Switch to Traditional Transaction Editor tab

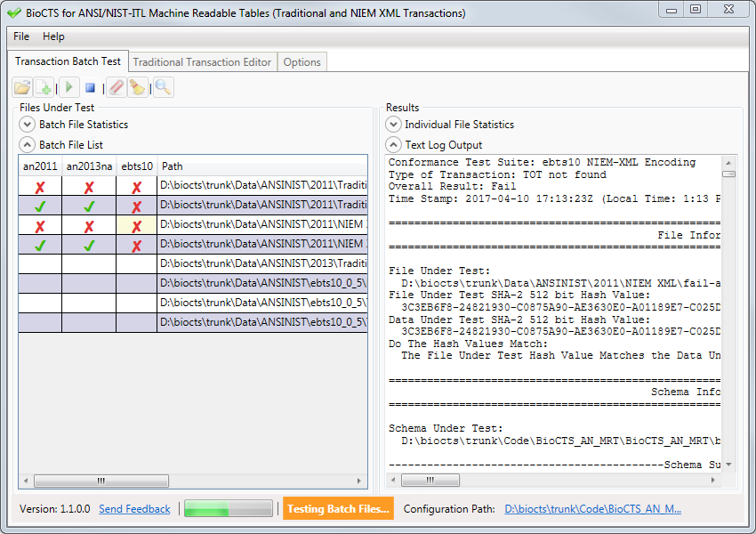tap(202, 62)
